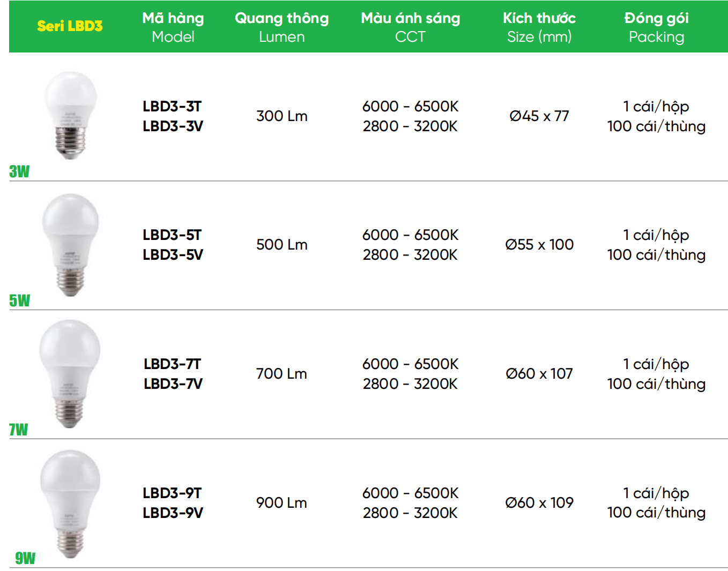Image resolution: width=728 pixels, height=571 pixels.
Task: Select the Mã hàng Model column header
Action: (x=173, y=27)
